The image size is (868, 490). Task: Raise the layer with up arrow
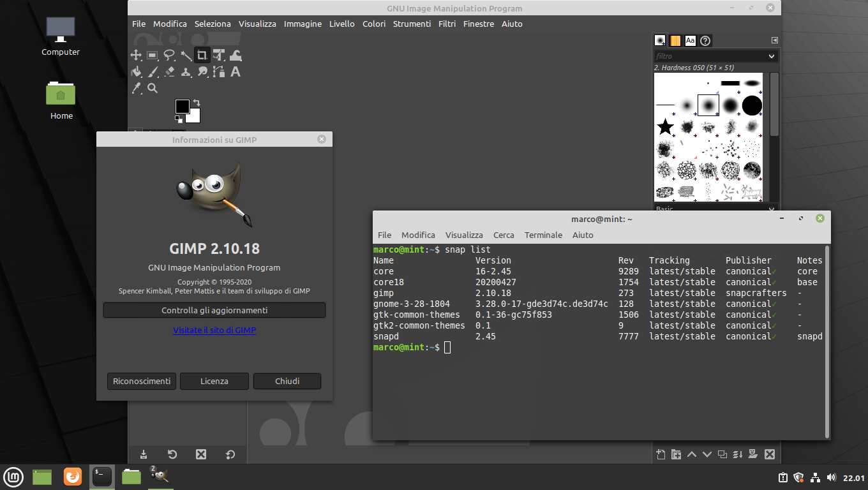(691, 454)
